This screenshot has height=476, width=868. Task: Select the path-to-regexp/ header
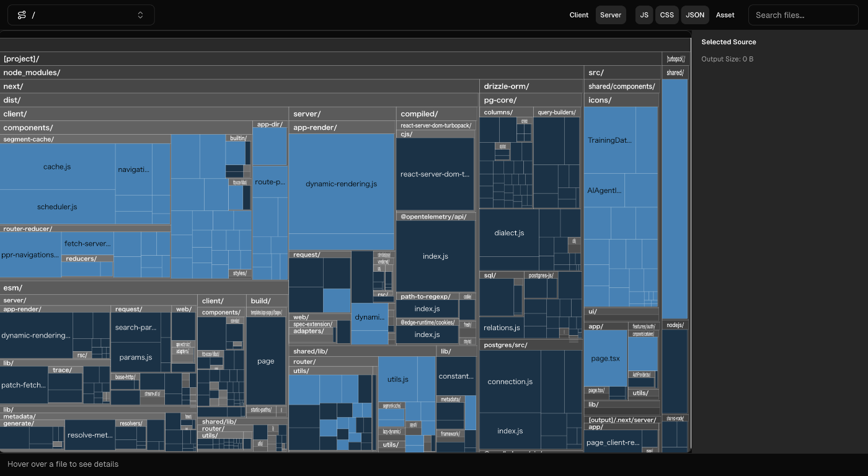[428, 297]
